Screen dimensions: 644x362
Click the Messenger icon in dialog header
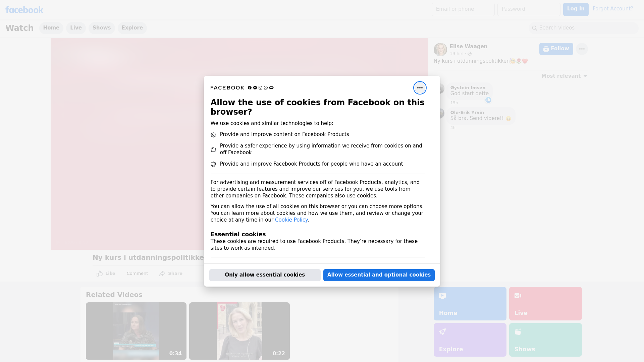point(255,88)
